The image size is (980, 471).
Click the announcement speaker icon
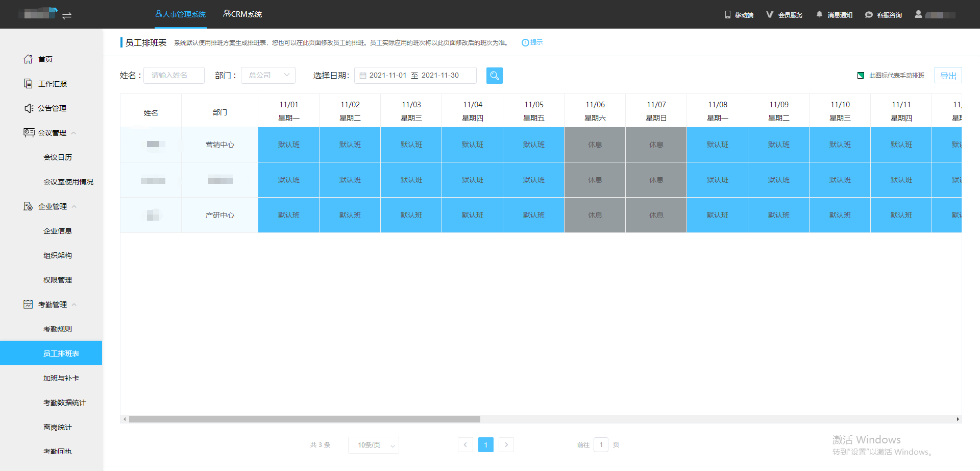(x=29, y=108)
